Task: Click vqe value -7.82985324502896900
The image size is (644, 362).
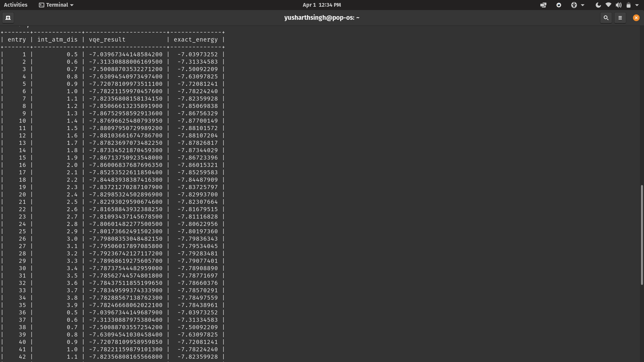Action: pyautogui.click(x=126, y=194)
